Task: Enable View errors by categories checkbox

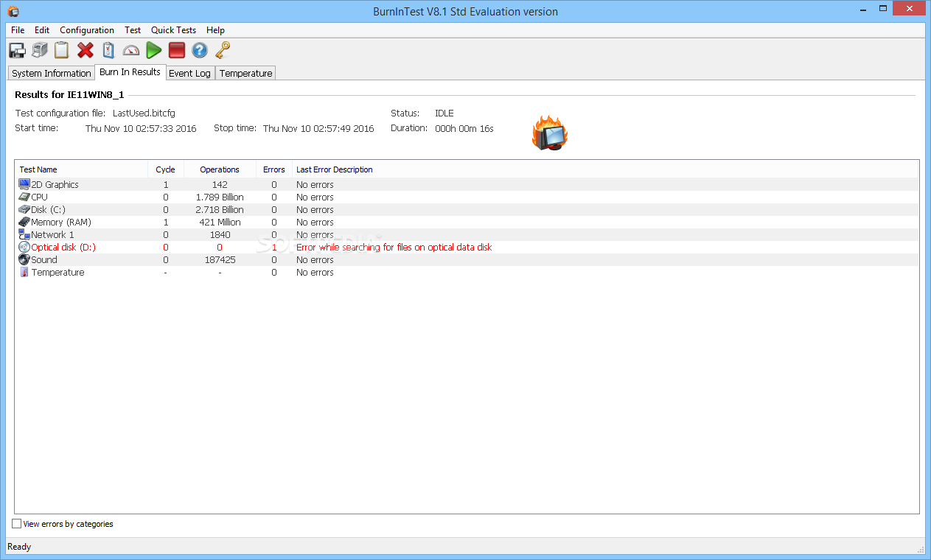Action: [x=17, y=524]
